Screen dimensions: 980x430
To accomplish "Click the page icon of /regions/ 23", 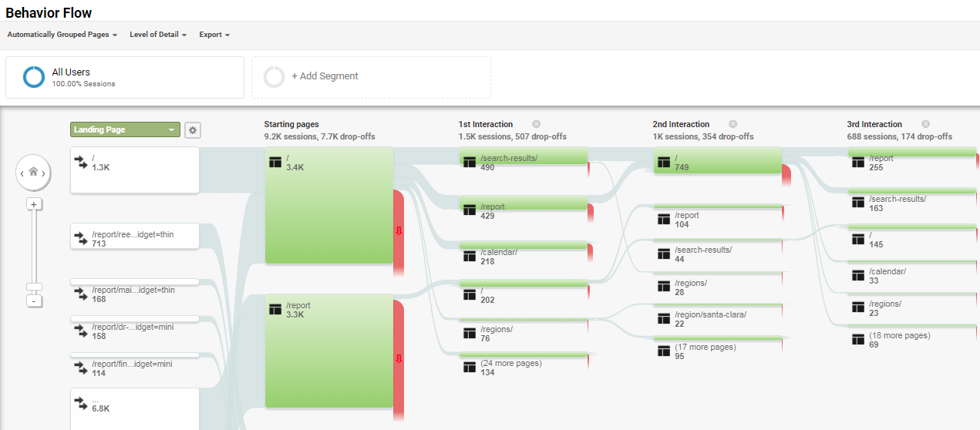I will pyautogui.click(x=857, y=307).
